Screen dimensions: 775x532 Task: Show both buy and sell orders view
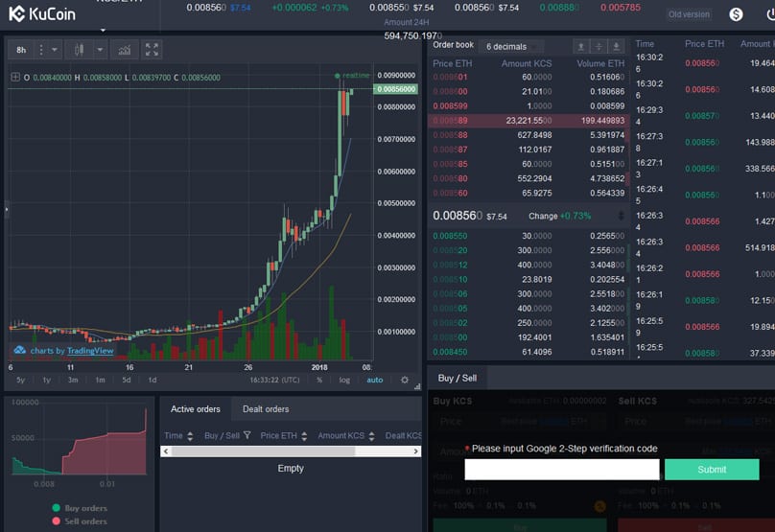(599, 46)
